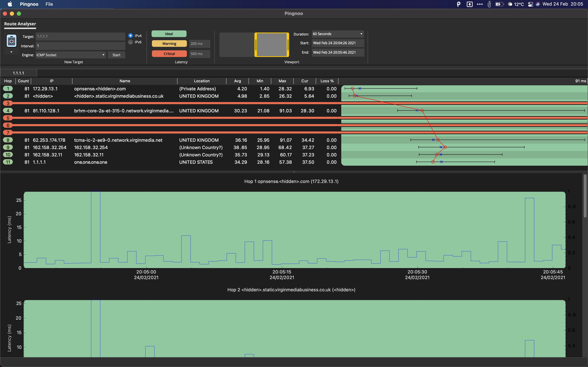Click the download tray menu bar icon
Screen dimensions: 588x367
469,4
